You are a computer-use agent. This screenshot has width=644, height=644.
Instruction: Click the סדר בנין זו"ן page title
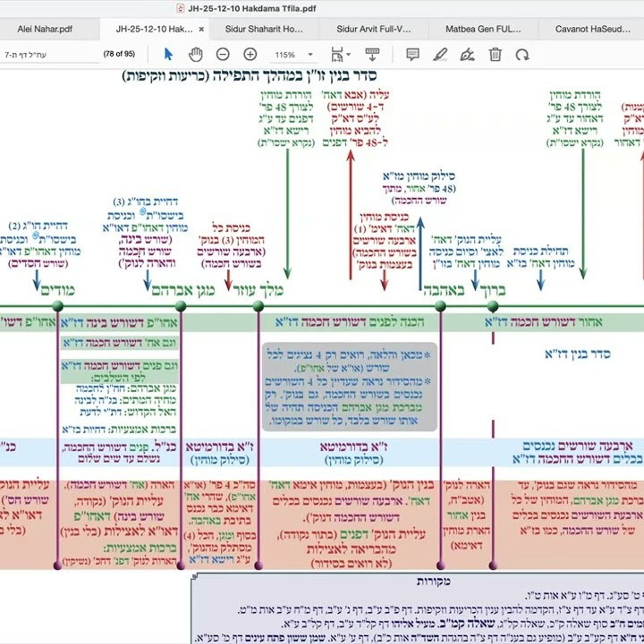pyautogui.click(x=250, y=76)
